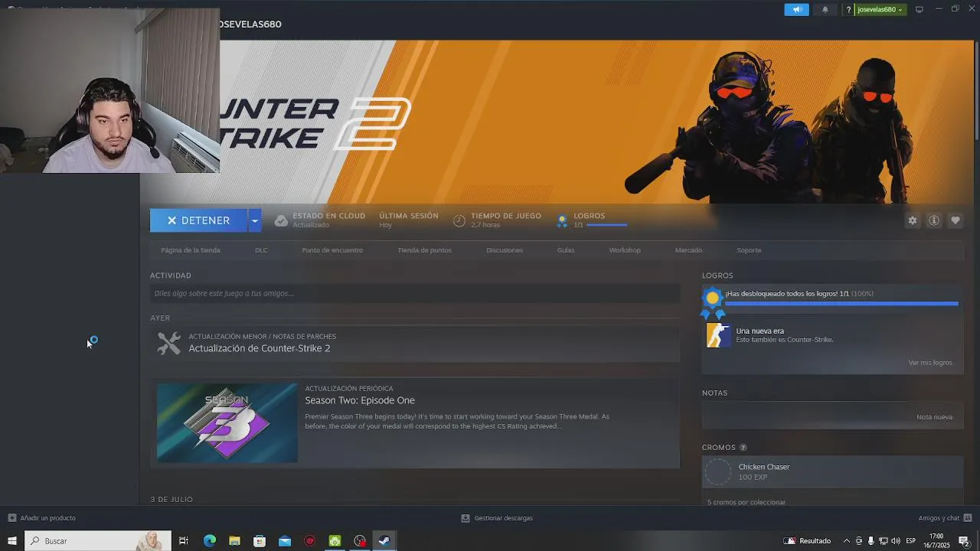Click the achievements 100% progress bar

pos(841,304)
